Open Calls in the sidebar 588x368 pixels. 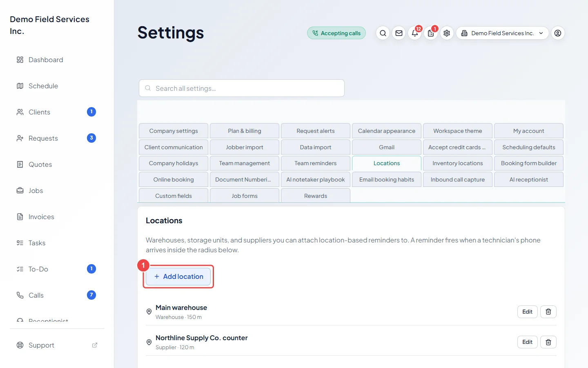57,295
